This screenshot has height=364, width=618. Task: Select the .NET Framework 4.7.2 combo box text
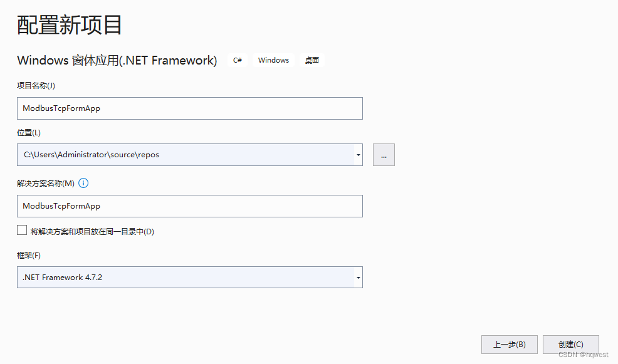click(62, 278)
